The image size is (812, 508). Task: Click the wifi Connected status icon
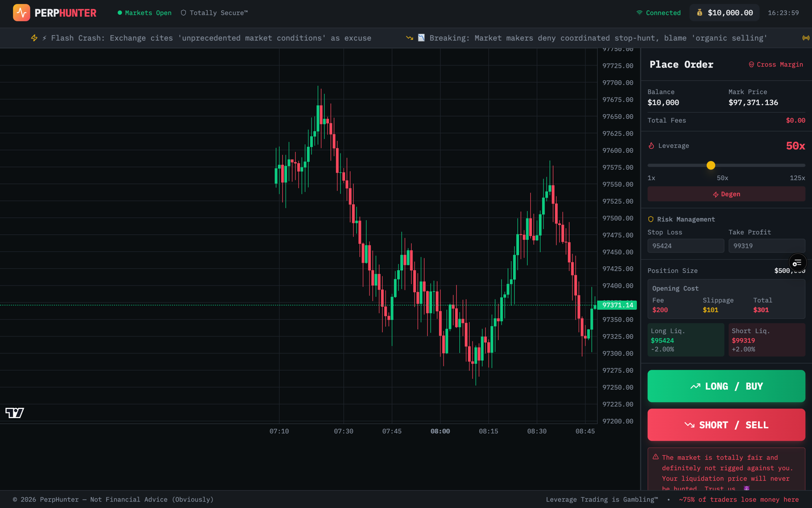coord(639,13)
